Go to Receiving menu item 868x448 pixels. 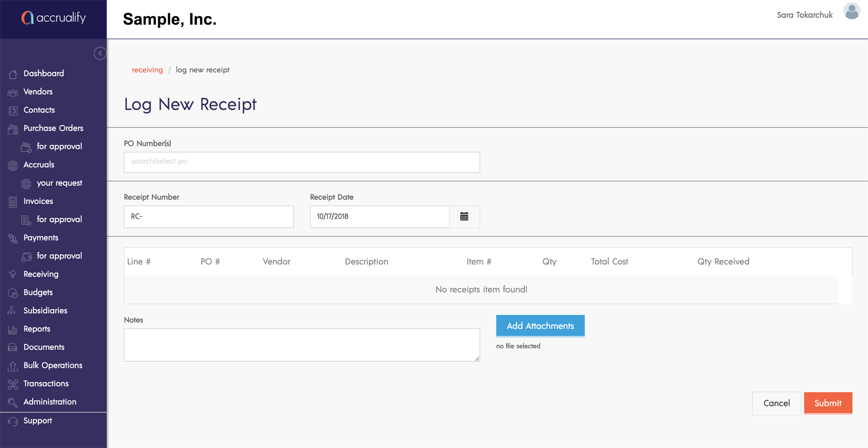(41, 274)
